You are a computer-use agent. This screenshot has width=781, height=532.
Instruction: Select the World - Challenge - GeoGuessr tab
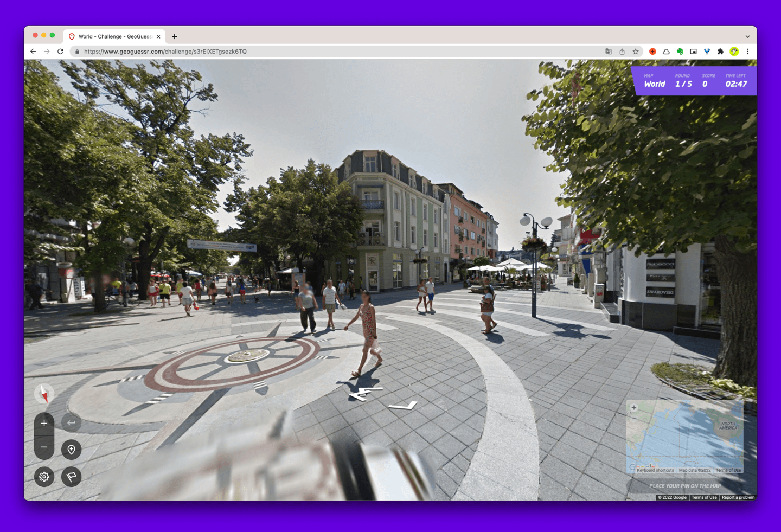point(114,36)
